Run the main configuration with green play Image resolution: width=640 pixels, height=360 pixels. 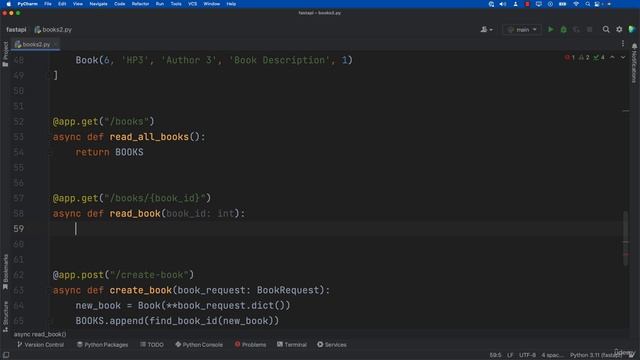(551, 29)
